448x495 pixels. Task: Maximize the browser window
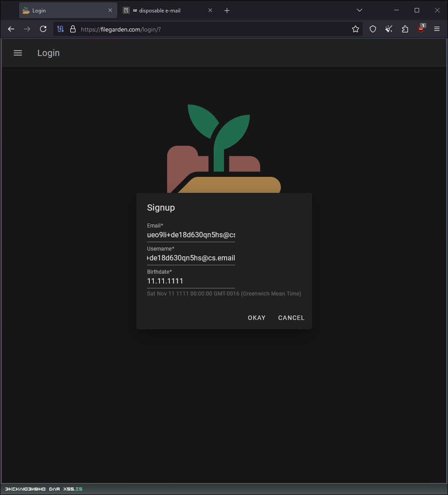click(x=417, y=10)
